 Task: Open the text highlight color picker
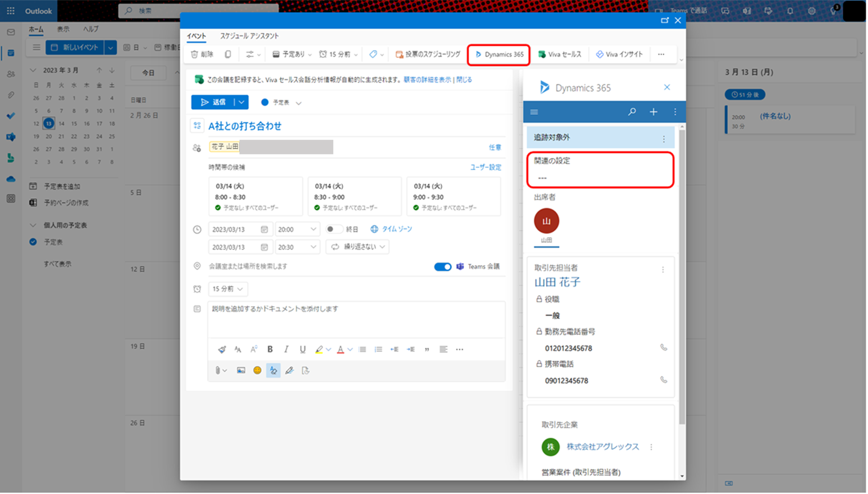320,350
